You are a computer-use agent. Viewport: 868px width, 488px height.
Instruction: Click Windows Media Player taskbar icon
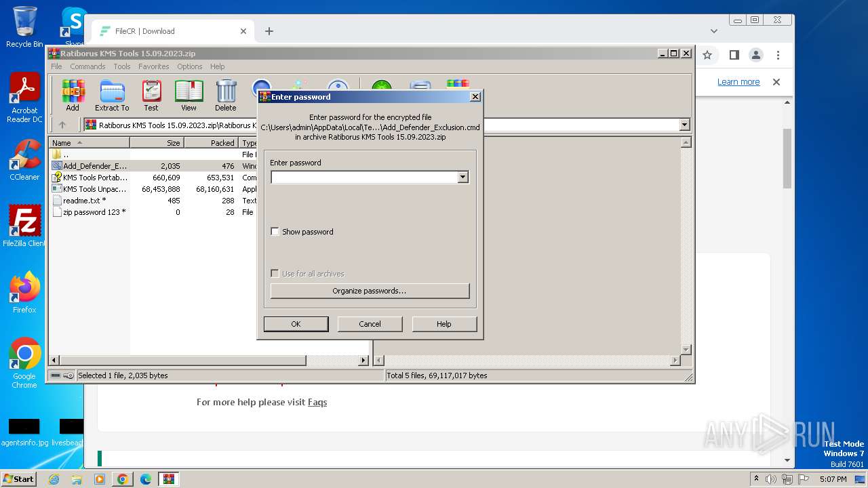click(100, 479)
